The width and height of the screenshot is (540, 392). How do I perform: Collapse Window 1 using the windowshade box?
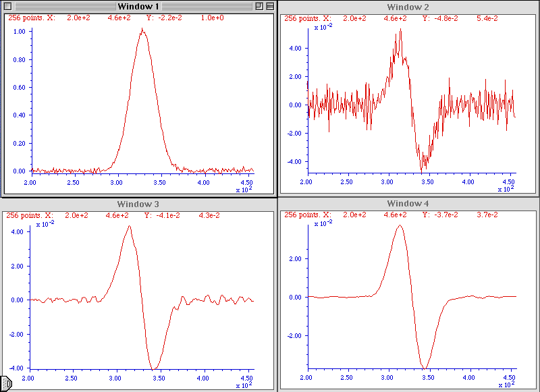269,6
